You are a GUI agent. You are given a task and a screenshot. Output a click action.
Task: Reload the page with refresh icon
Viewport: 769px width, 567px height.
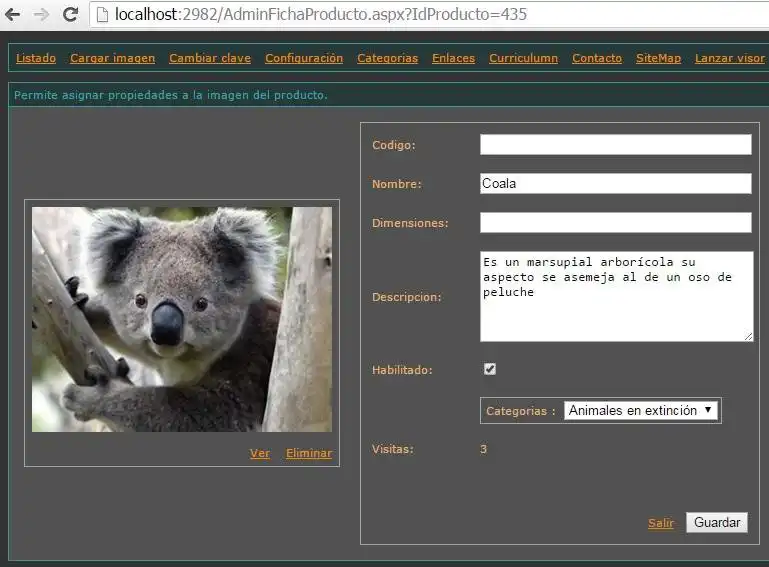[71, 15]
